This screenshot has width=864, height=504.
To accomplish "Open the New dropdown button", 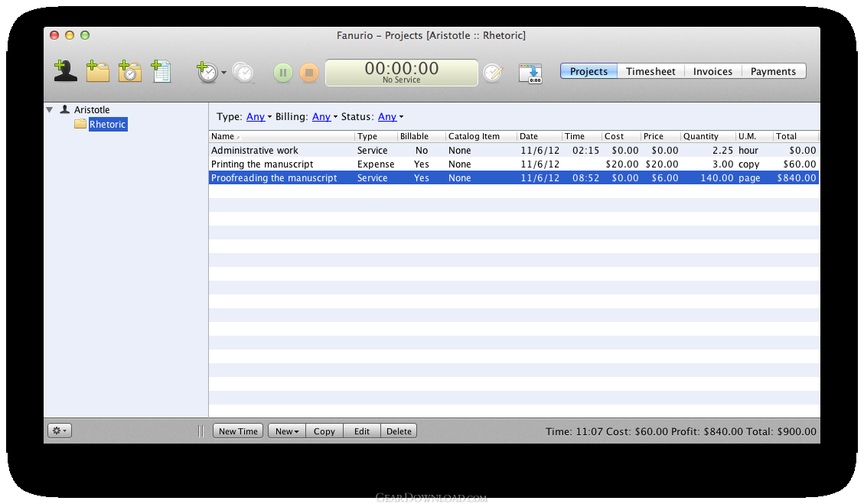I will click(x=286, y=431).
